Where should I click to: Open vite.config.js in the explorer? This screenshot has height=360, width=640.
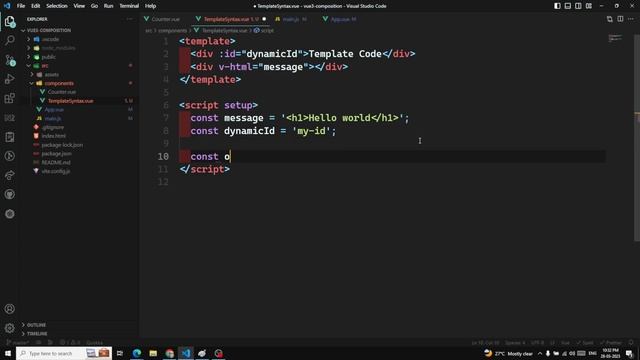tap(56, 171)
